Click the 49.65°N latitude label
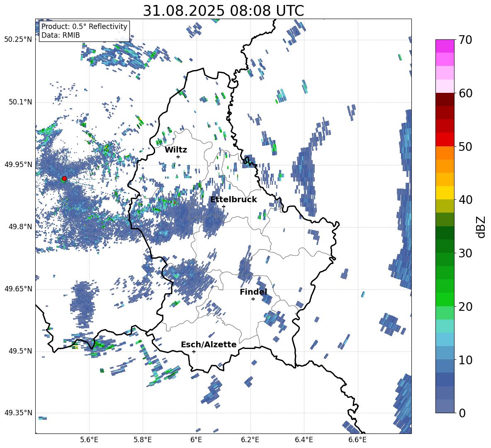The height and width of the screenshot is (448, 491). [18, 288]
